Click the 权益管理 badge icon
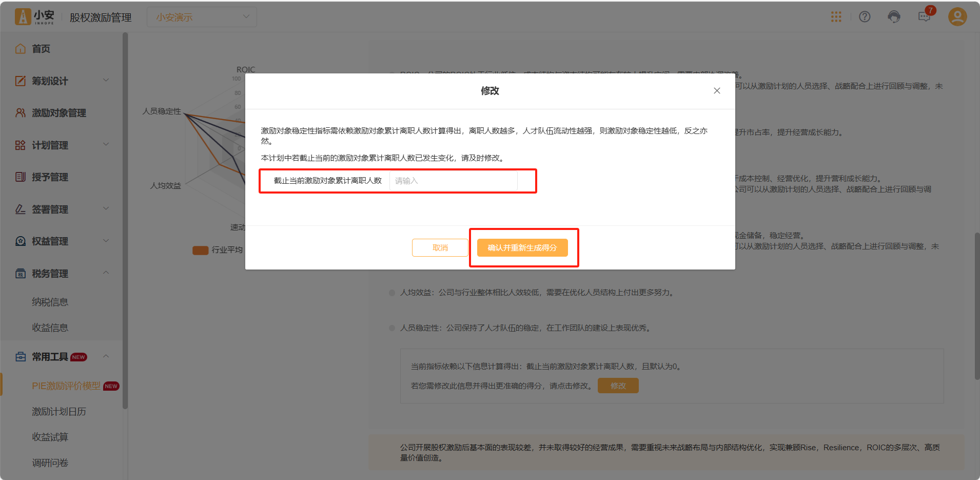The image size is (980, 480). (21, 241)
